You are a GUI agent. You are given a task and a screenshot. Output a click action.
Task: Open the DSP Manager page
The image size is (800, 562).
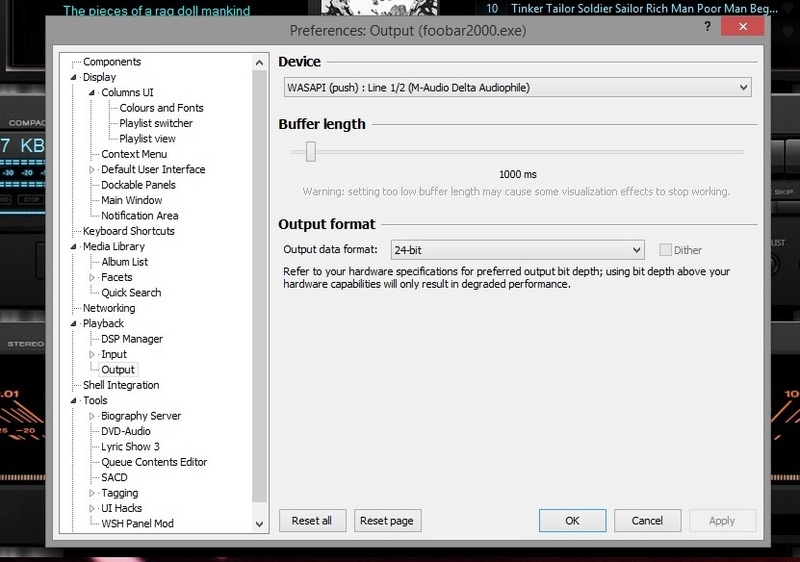coord(132,339)
